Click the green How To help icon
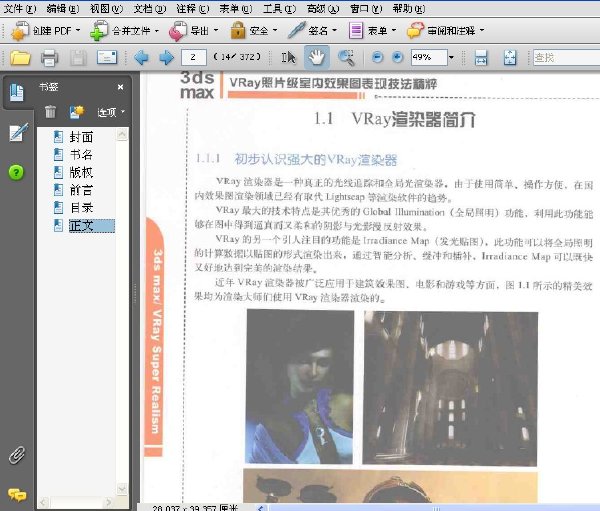This screenshot has width=600, height=511. pyautogui.click(x=16, y=173)
